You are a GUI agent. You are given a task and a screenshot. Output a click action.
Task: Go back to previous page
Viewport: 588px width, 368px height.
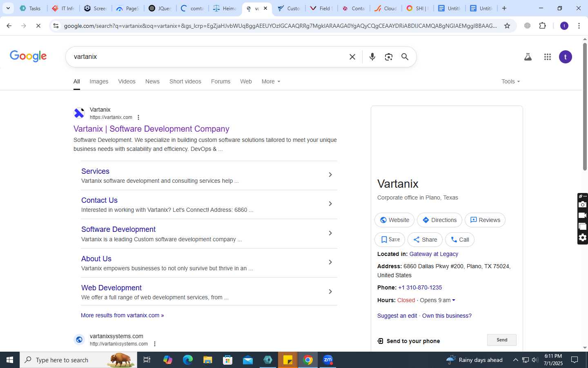click(9, 26)
